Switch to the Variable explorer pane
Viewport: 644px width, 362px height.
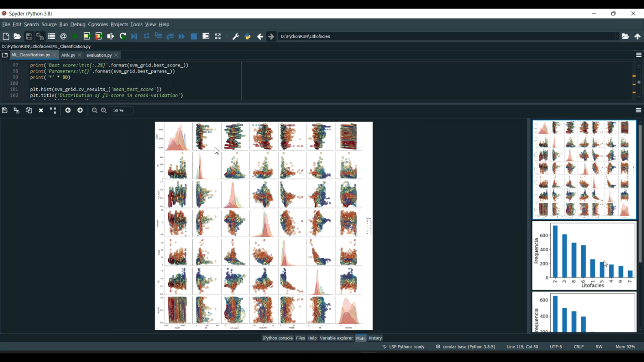coord(336,338)
